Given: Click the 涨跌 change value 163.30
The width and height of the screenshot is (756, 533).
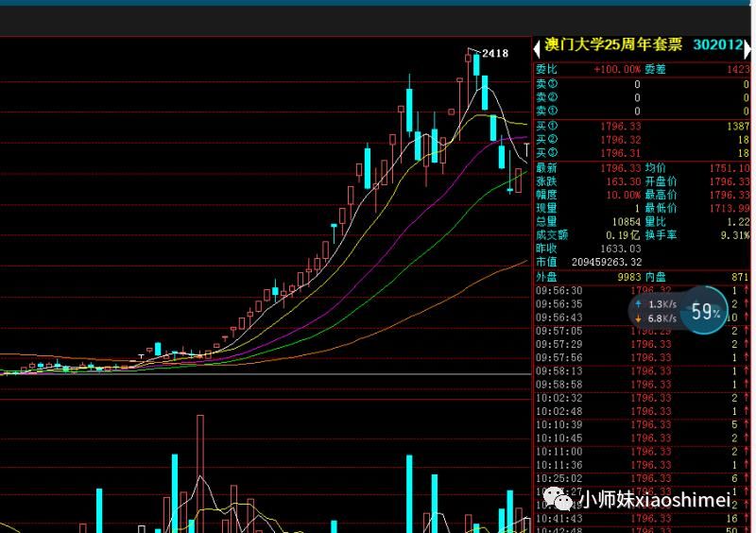Looking at the screenshot, I should coord(624,181).
